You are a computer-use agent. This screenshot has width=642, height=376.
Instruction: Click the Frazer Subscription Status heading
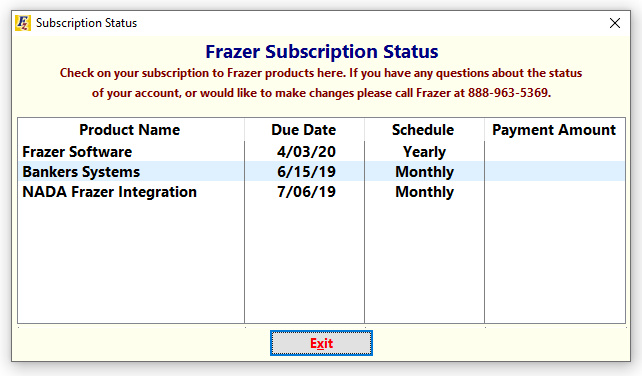321,52
